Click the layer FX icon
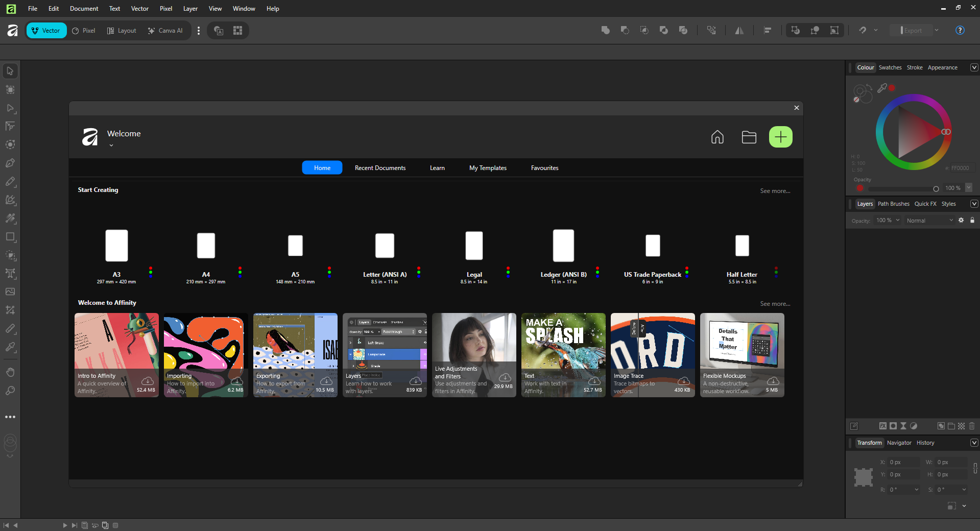980x531 pixels. point(883,426)
